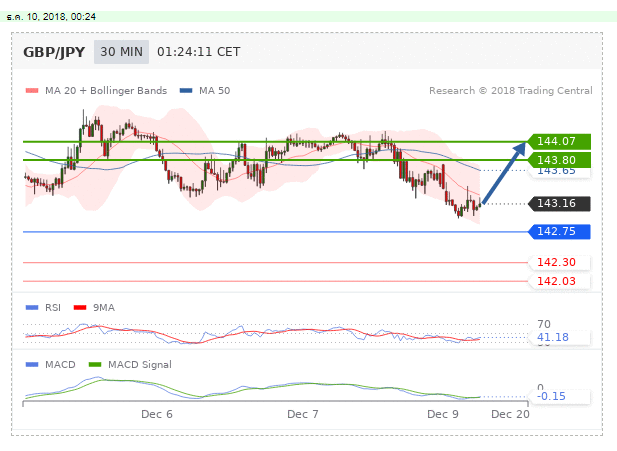The width and height of the screenshot is (617, 451).
Task: Select the 143.16 current price tag
Action: tap(559, 204)
